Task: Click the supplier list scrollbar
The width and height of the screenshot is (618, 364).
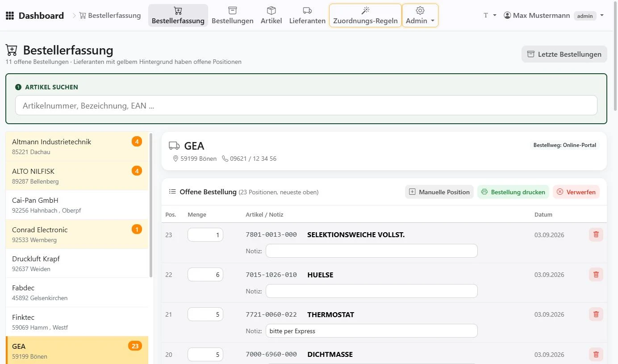Action: tap(151, 205)
